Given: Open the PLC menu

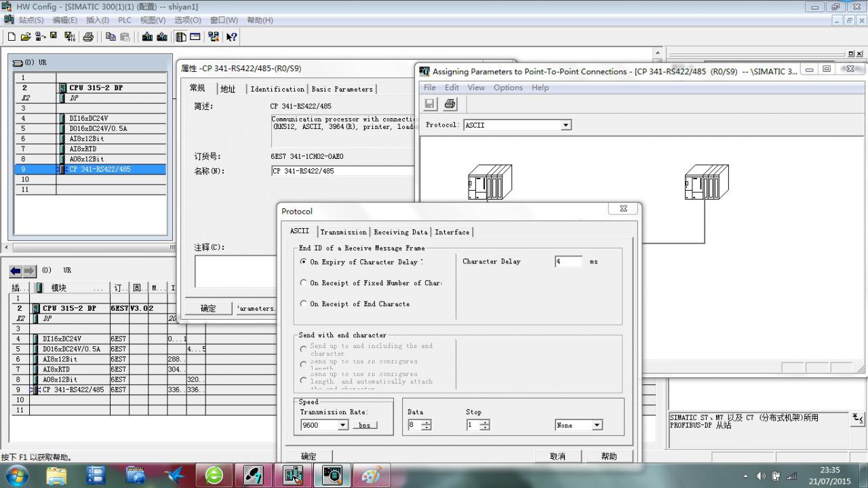Looking at the screenshot, I should click(125, 20).
